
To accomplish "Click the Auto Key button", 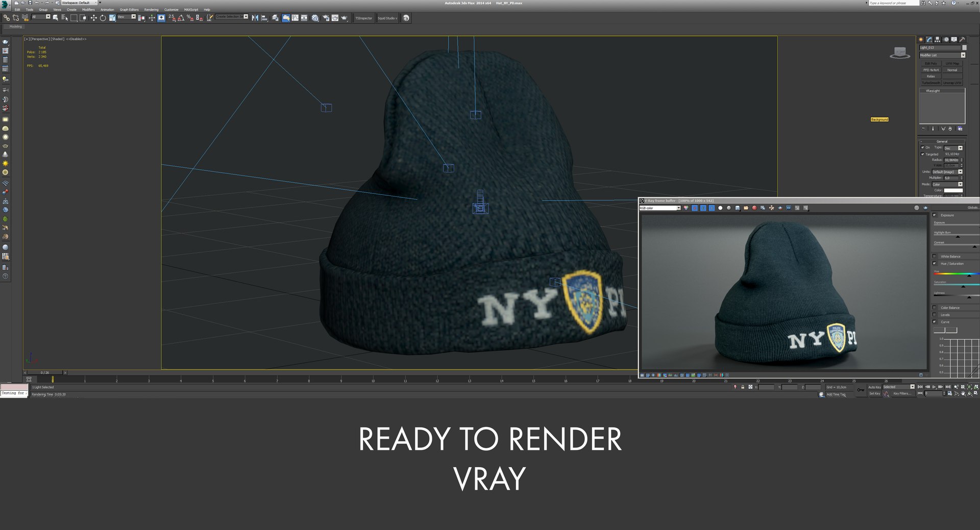I will click(875, 387).
